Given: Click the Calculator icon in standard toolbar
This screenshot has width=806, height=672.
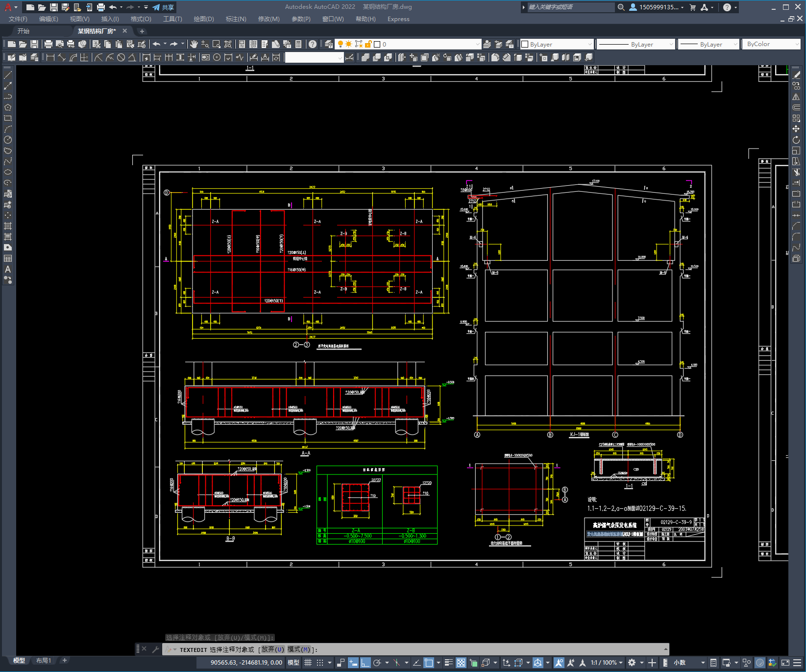Looking at the screenshot, I should (299, 44).
